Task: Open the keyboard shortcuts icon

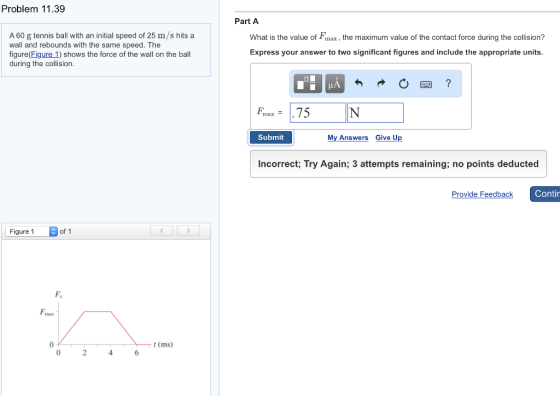Action: pyautogui.click(x=426, y=84)
